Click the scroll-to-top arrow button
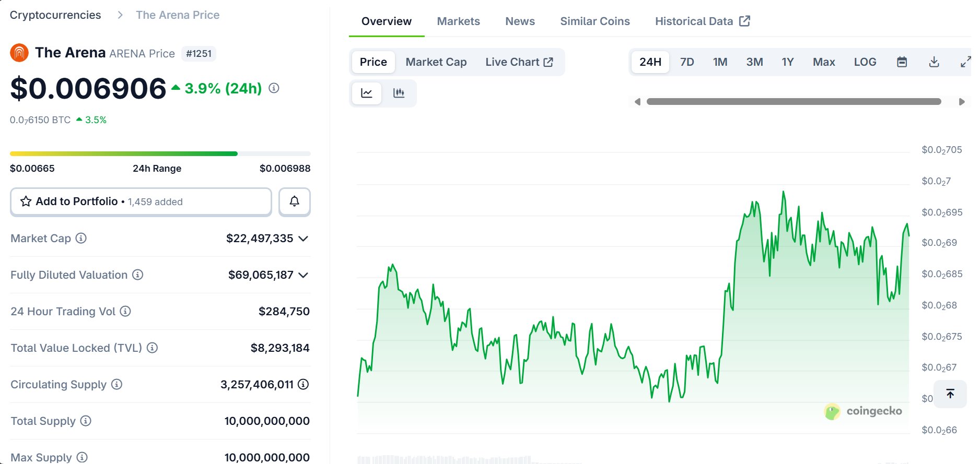The image size is (980, 464). pos(950,394)
